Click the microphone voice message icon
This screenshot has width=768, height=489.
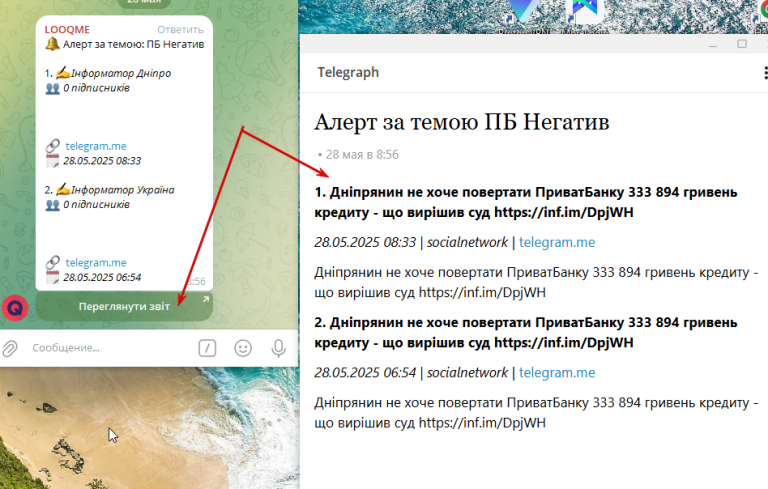pos(278,348)
